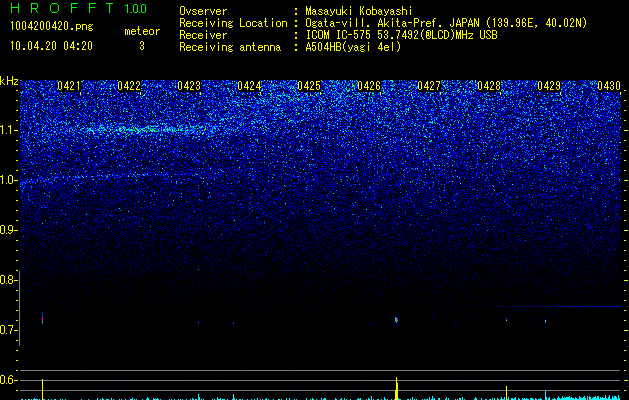This screenshot has height=400, width=629.
Task: Click the 0.7 kHz axis label
Action: coord(9,330)
